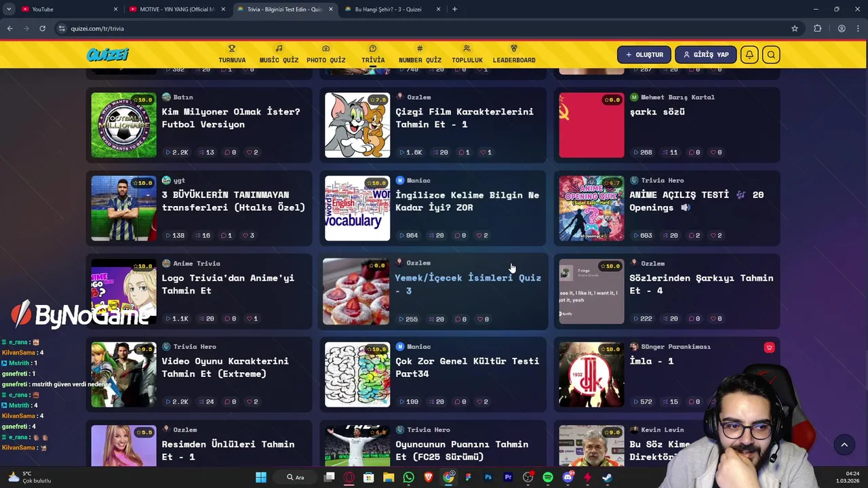
Task: Click the scroll-to-top arrow button
Action: [844, 445]
